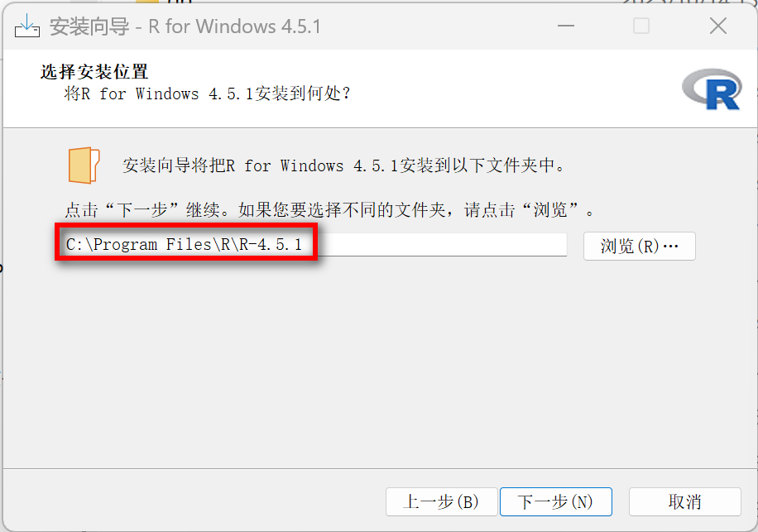
Task: Click the empty right end of install path box
Action: coord(443,245)
